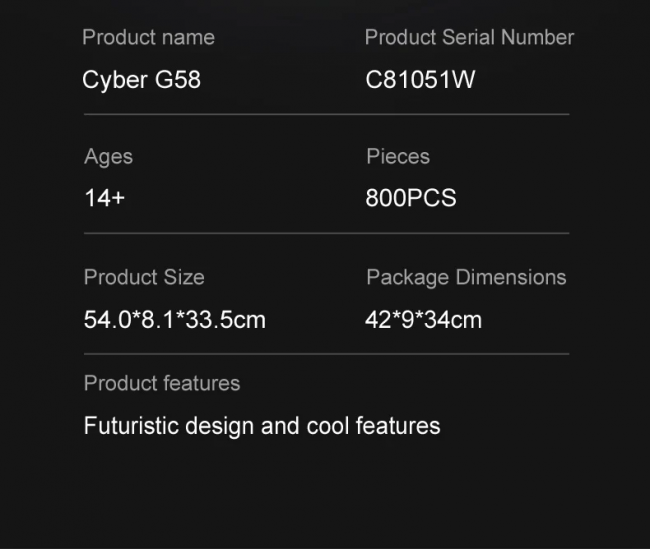Screen dimensions: 650x549
Task: Select the Cyber G58 product name text
Action: click(x=141, y=80)
